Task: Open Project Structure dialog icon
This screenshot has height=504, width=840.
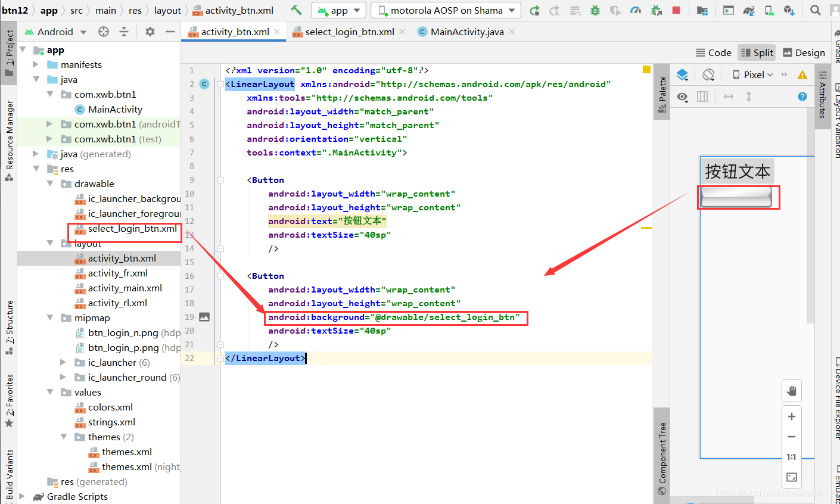Action: [x=702, y=10]
